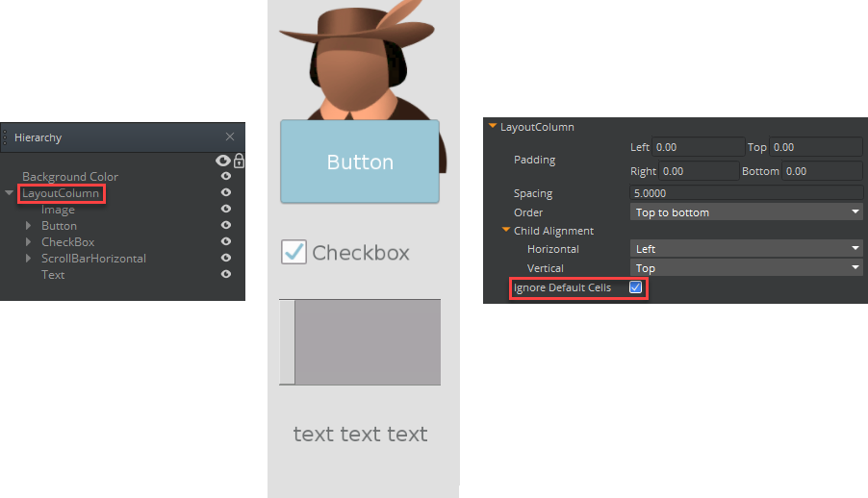Collapse the Child Alignment section

(x=505, y=231)
